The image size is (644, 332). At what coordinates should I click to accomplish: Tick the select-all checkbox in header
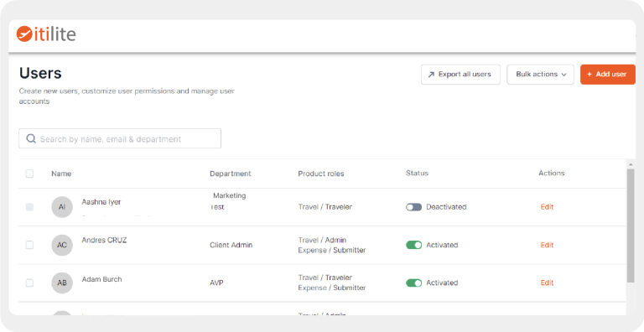coord(29,174)
